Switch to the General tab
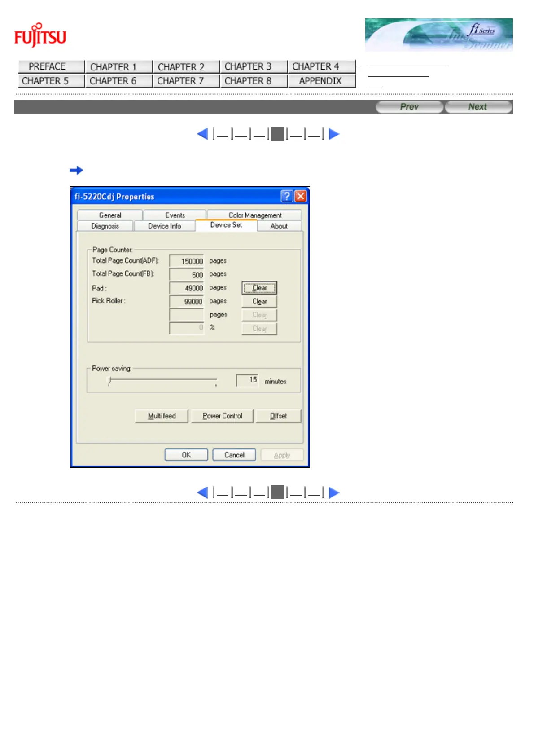 (110, 215)
